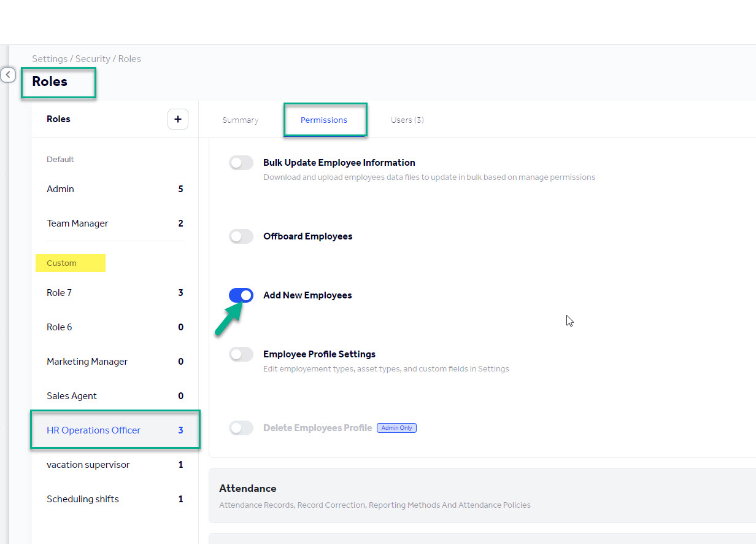
Task: Disable the Add New Employees permission
Action: 241,295
